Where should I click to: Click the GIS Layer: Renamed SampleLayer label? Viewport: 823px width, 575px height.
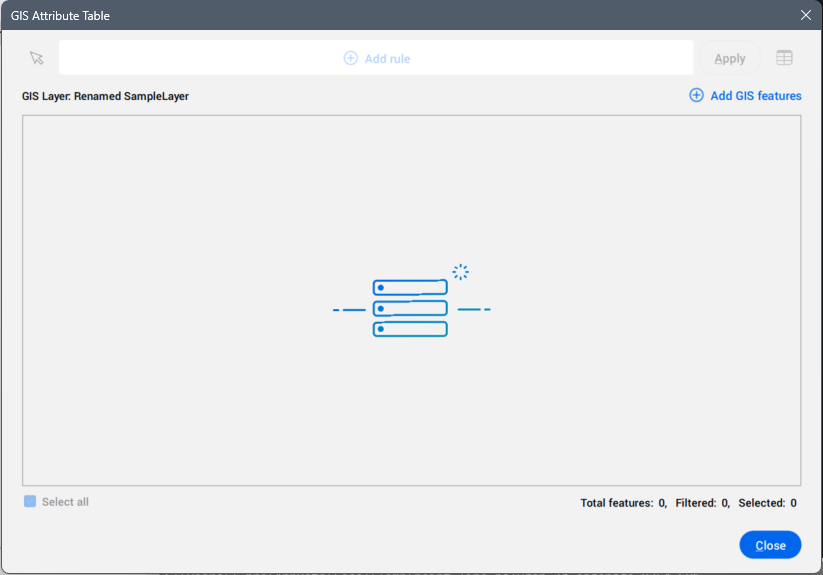(105, 97)
